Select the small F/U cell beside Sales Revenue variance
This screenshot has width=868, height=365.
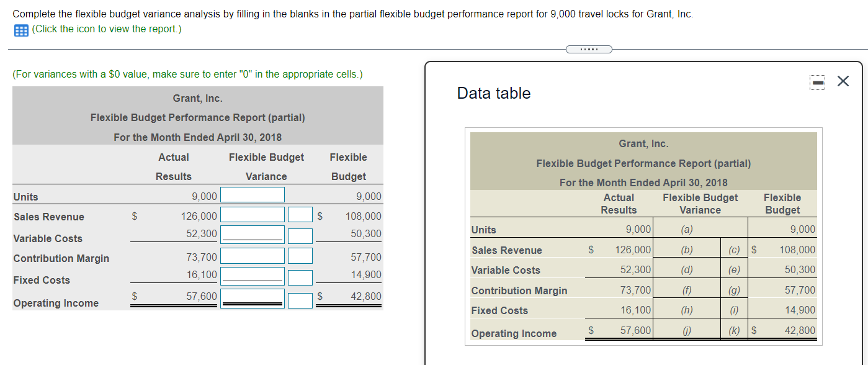[300, 214]
